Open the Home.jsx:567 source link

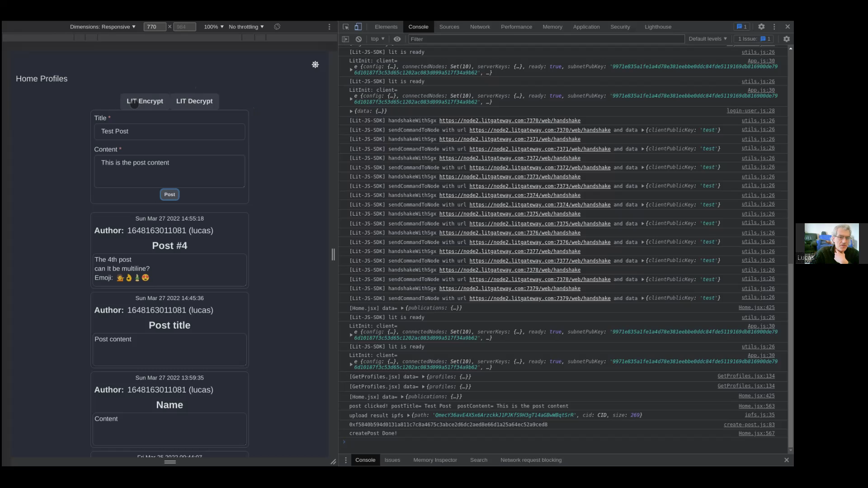pos(756,433)
